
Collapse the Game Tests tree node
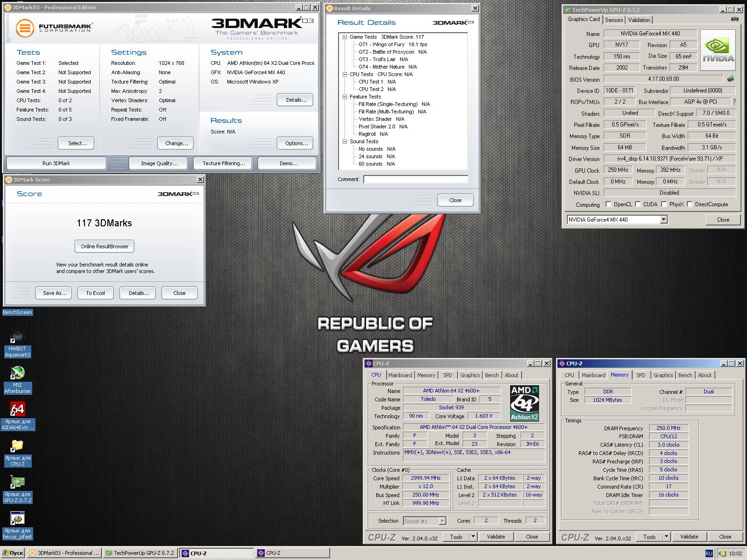[x=345, y=37]
